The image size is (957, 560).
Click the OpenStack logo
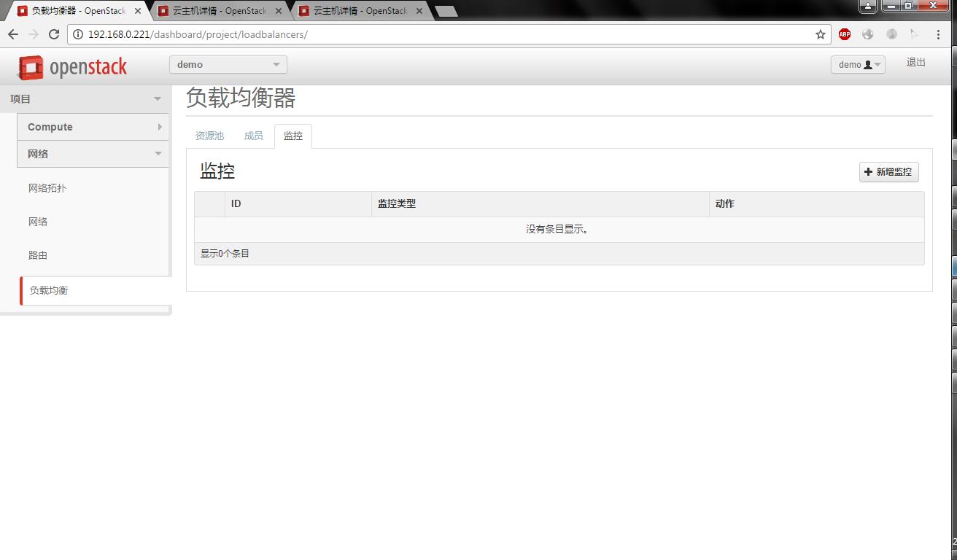72,68
